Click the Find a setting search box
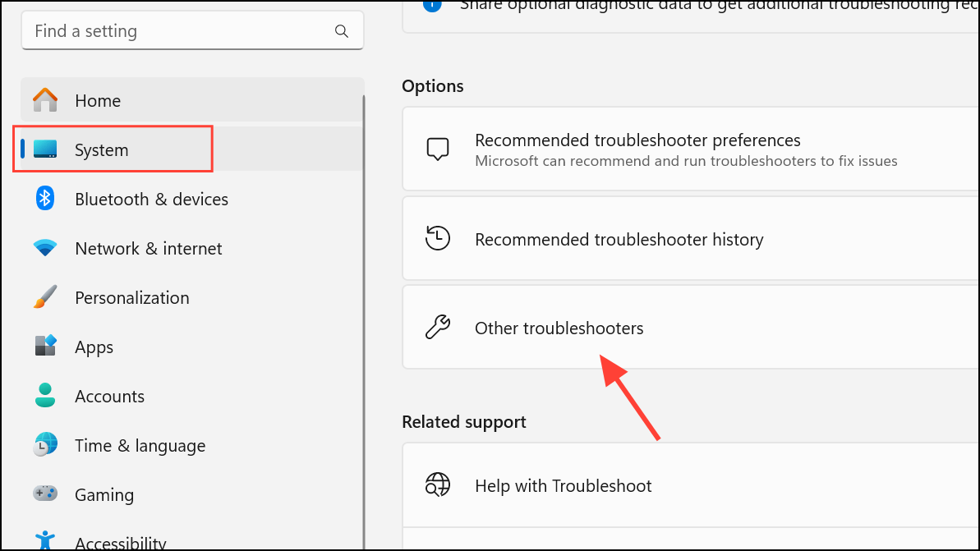The image size is (980, 551). [192, 30]
